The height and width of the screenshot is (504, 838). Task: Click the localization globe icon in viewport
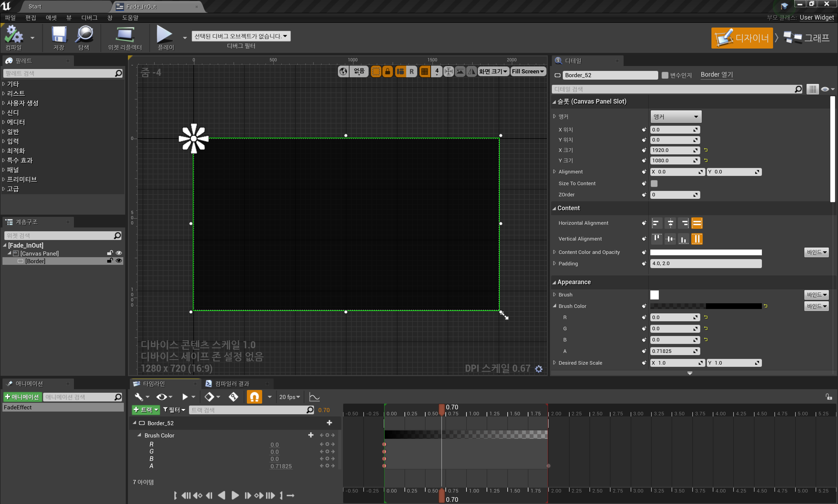(343, 71)
